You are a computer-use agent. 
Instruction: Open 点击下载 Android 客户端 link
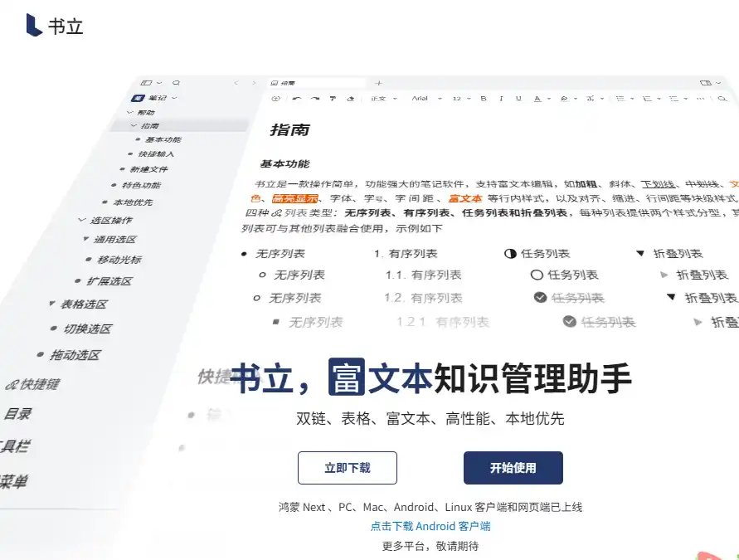click(x=430, y=526)
